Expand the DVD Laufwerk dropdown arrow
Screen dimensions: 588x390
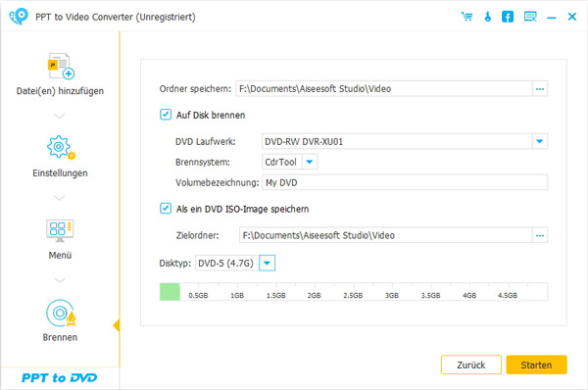[540, 141]
